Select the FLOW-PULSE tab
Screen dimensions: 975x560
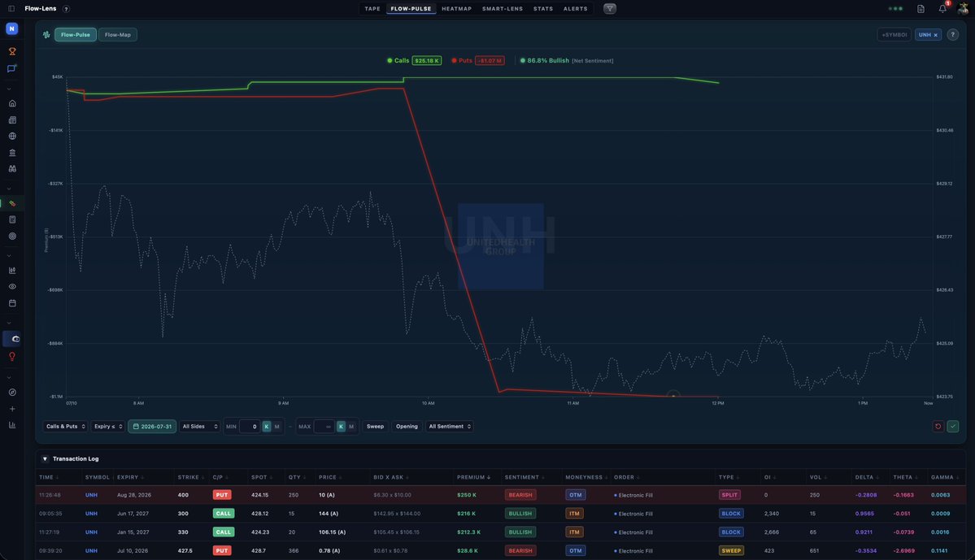pyautogui.click(x=411, y=9)
